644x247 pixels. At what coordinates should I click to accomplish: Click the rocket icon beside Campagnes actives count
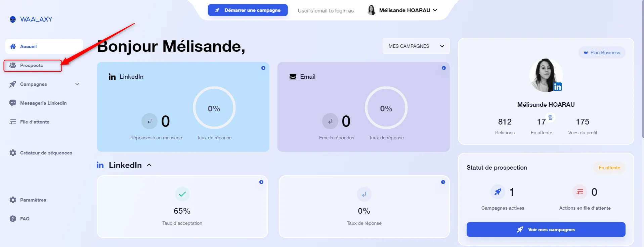tap(498, 192)
